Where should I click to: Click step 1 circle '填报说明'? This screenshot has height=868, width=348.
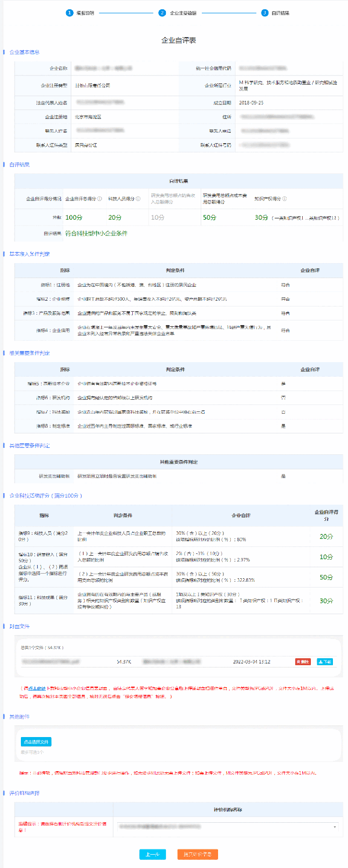[x=70, y=12]
